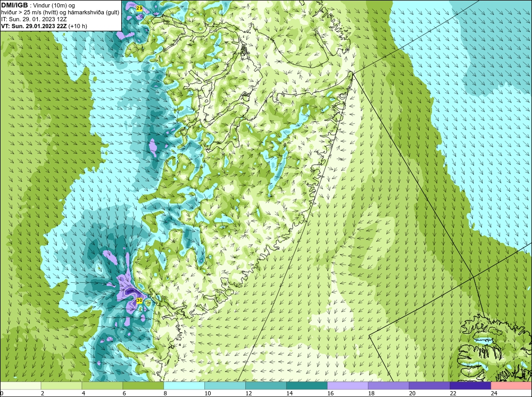Select the 0–2 m/s pale legend swatch
This screenshot has width=532, height=397.
point(20,386)
